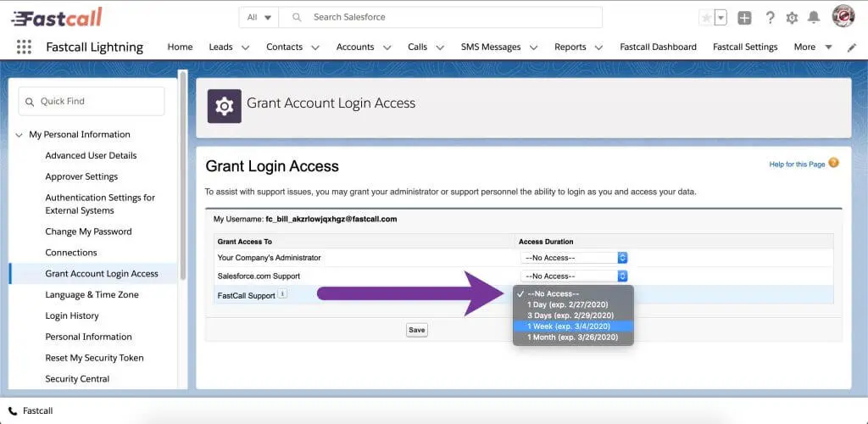Open Approver Settings
The height and width of the screenshot is (424, 868).
tap(81, 176)
